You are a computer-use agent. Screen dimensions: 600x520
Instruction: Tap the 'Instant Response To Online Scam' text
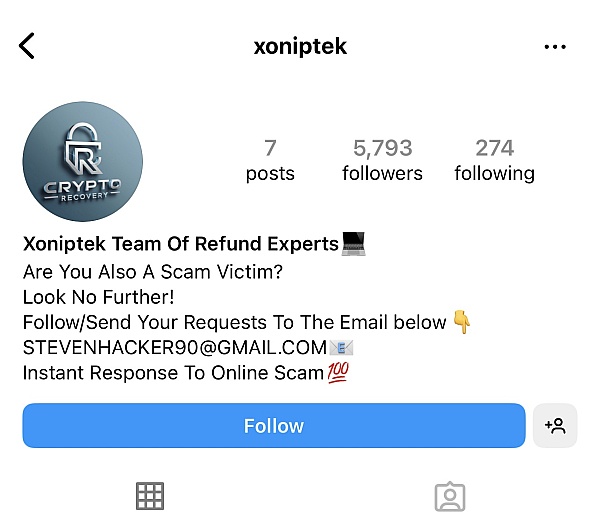tap(173, 373)
